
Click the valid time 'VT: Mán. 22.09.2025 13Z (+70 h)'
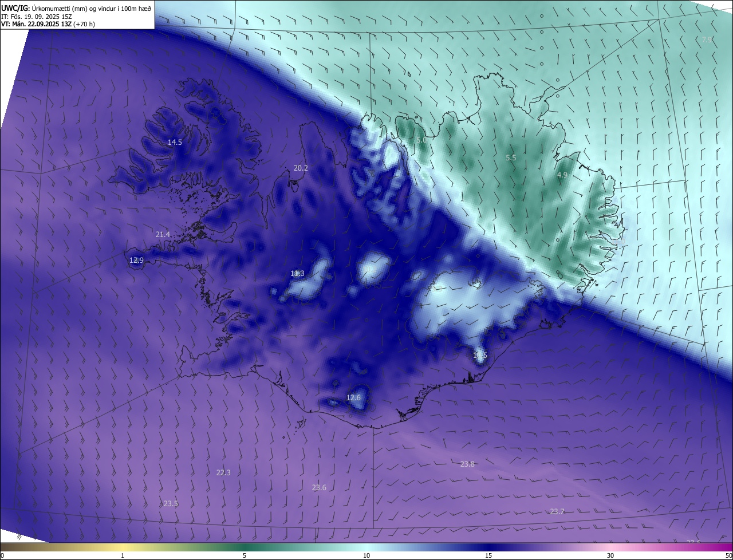(x=48, y=25)
